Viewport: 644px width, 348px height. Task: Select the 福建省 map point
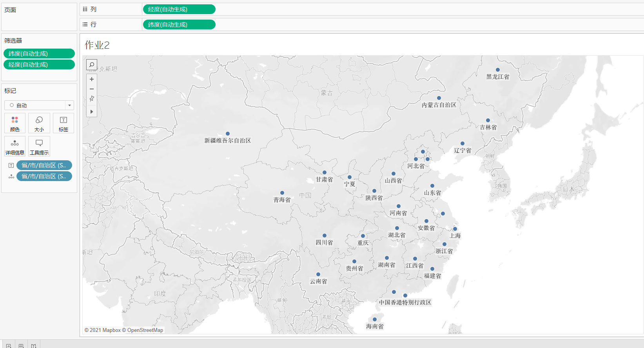tap(432, 269)
